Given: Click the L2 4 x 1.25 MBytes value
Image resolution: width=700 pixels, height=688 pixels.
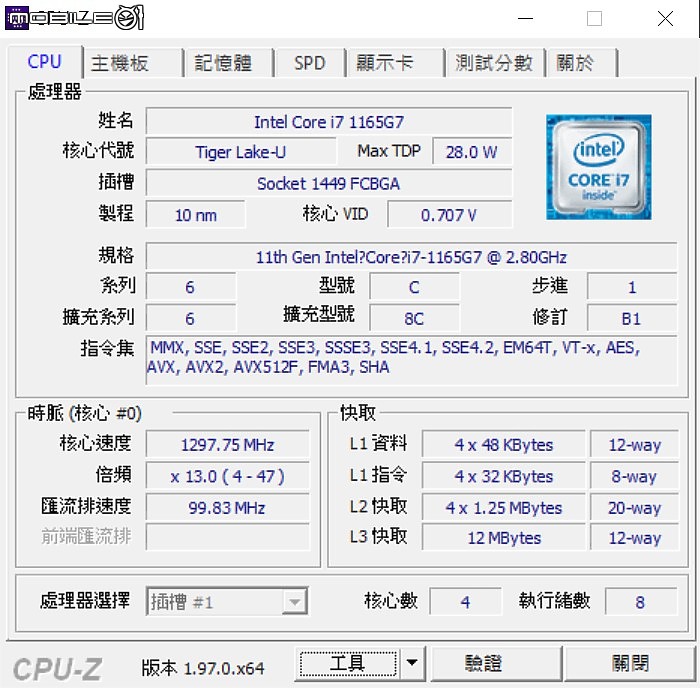Looking at the screenshot, I should (x=504, y=508).
